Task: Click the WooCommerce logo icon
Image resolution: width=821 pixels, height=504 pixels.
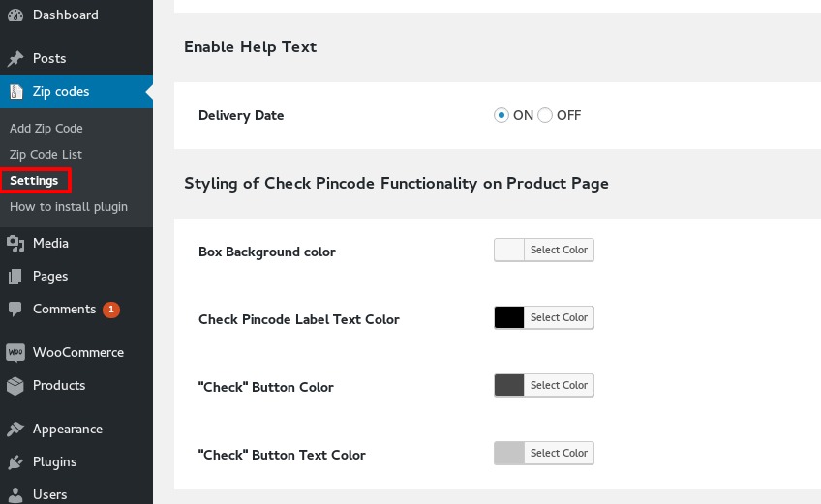Action: [x=15, y=353]
